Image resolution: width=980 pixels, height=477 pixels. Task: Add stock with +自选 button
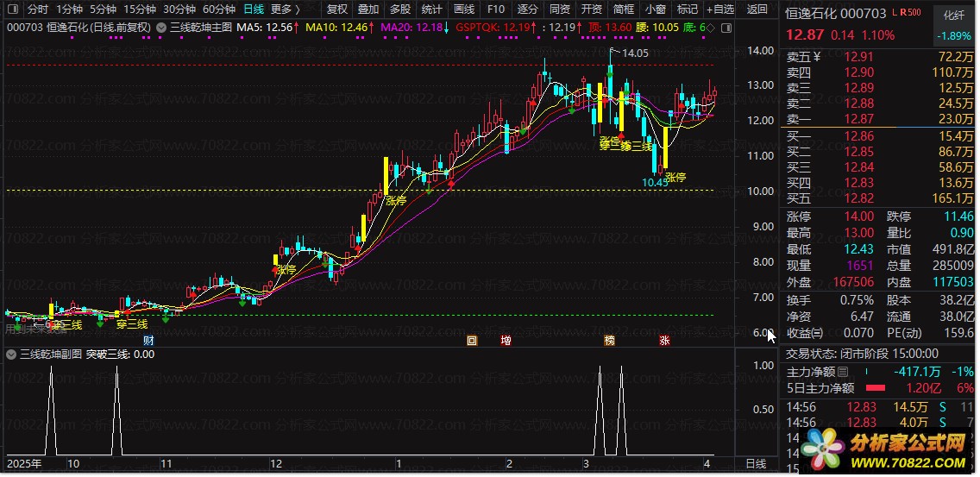(720, 9)
